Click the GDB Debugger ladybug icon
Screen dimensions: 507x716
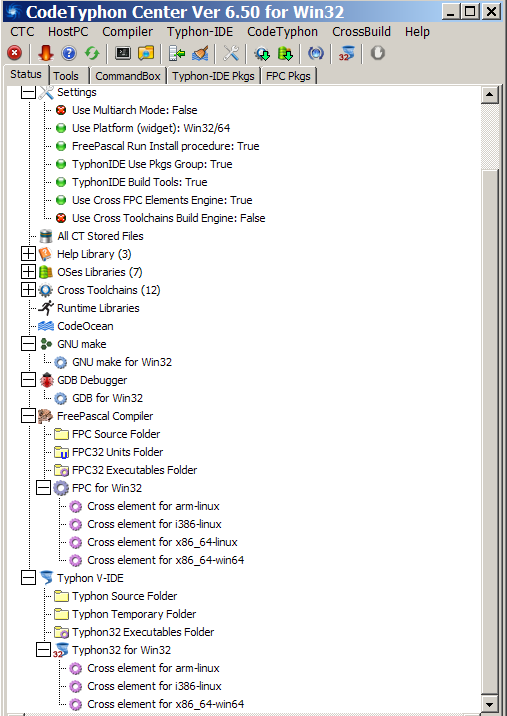[46, 380]
